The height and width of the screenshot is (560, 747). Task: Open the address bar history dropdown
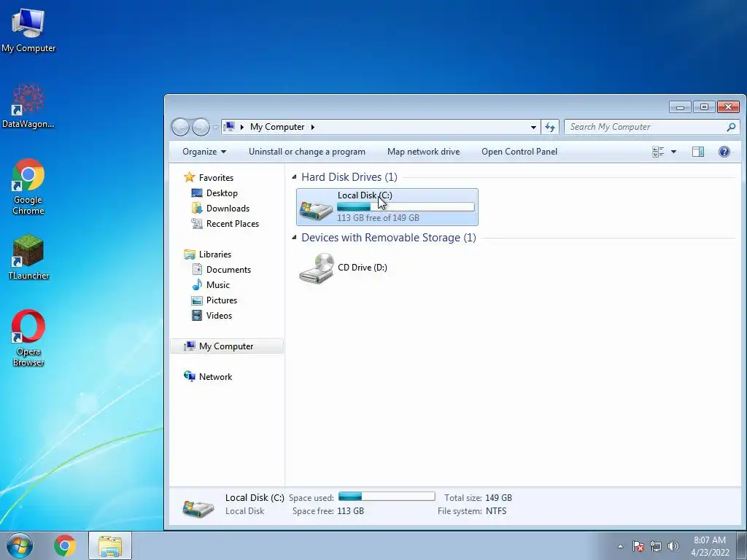point(533,127)
